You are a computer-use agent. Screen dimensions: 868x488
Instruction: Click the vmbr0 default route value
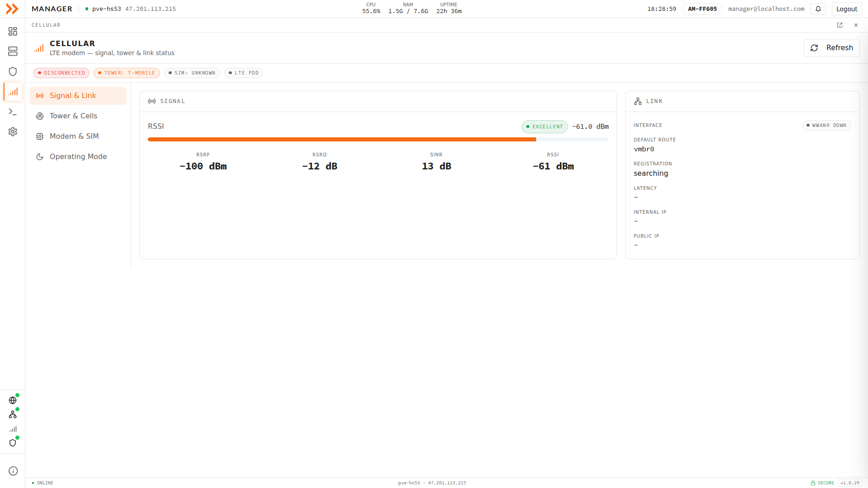644,149
